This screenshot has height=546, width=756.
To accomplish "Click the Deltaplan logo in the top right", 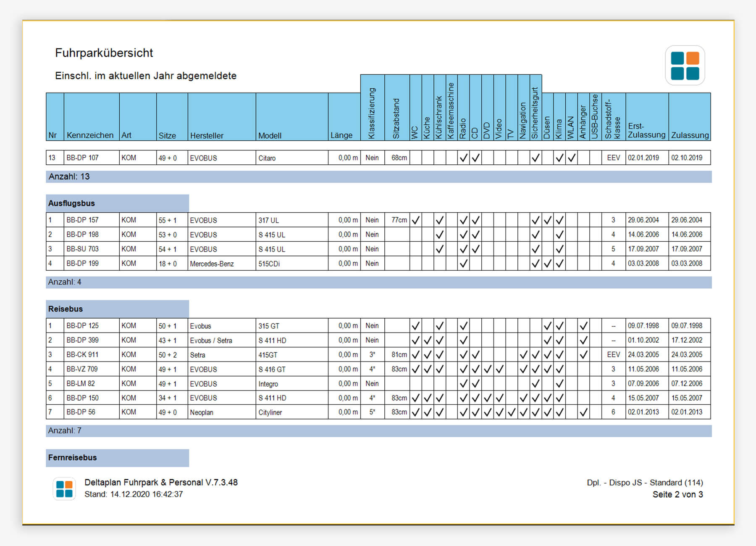I will pos(685,66).
